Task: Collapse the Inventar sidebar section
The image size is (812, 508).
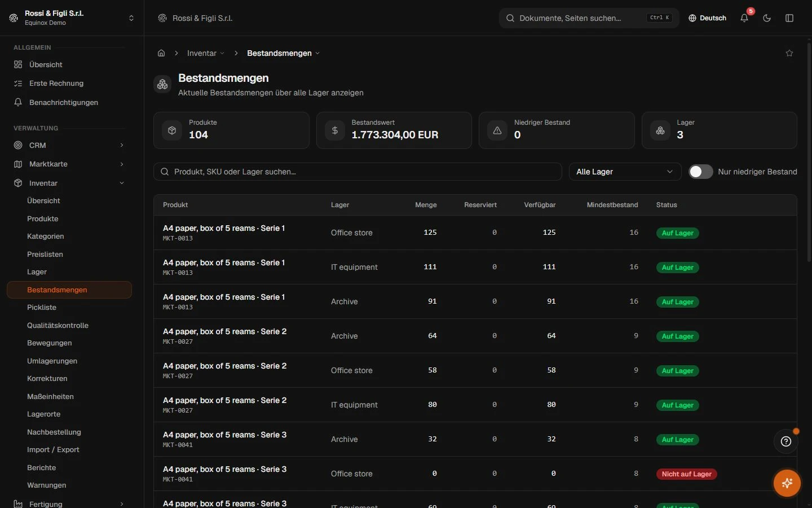Action: [x=69, y=183]
